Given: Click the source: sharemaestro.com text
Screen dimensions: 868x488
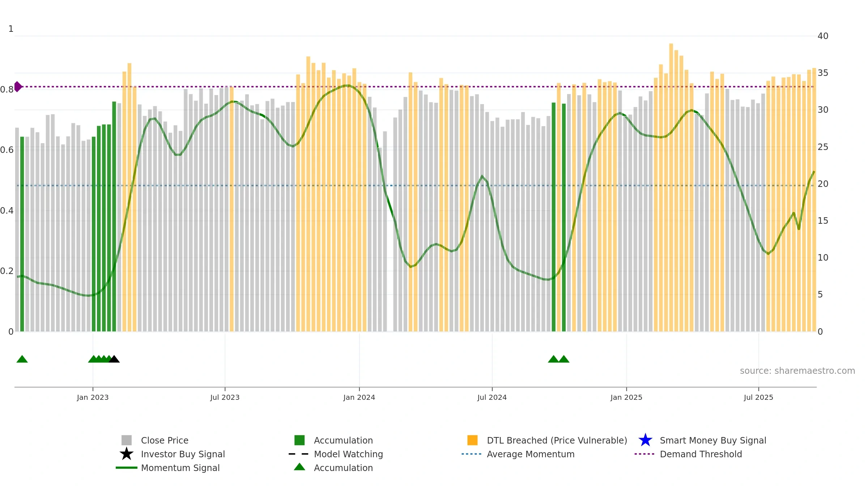Looking at the screenshot, I should click(x=797, y=371).
